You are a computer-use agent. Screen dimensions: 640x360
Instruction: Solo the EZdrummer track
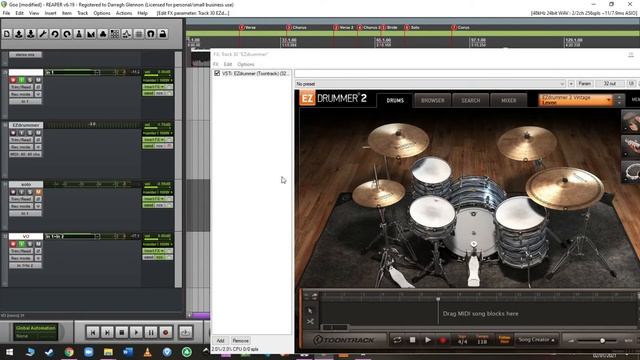(30, 133)
